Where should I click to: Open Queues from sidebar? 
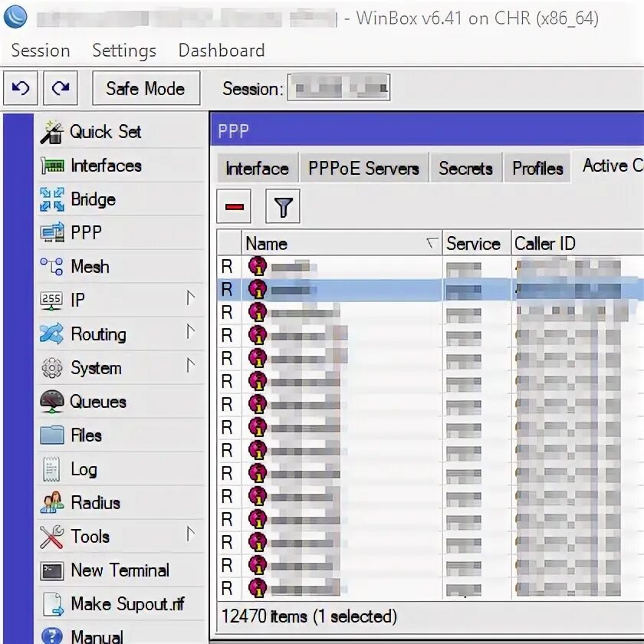(x=120, y=401)
